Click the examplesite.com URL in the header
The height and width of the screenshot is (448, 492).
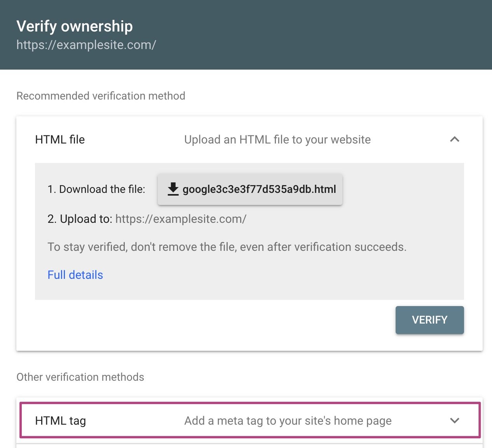tap(86, 45)
